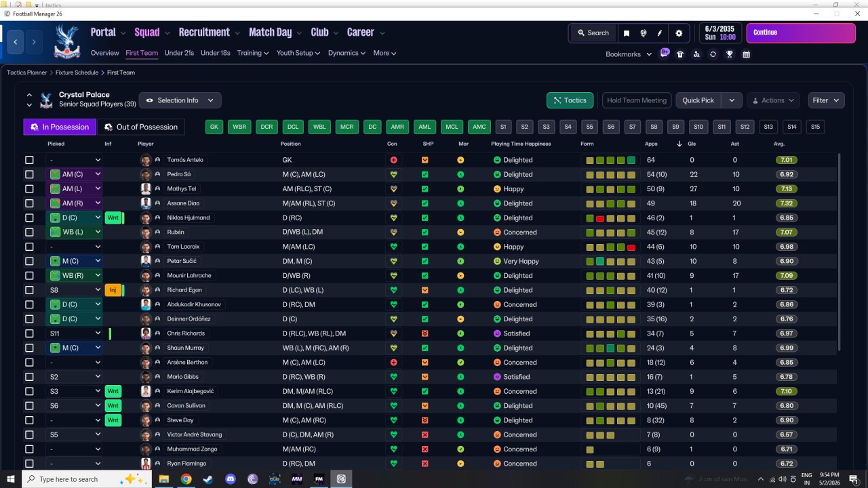Click the shirt icon beside Bookmarks
Image resolution: width=868 pixels, height=488 pixels.
tap(680, 54)
